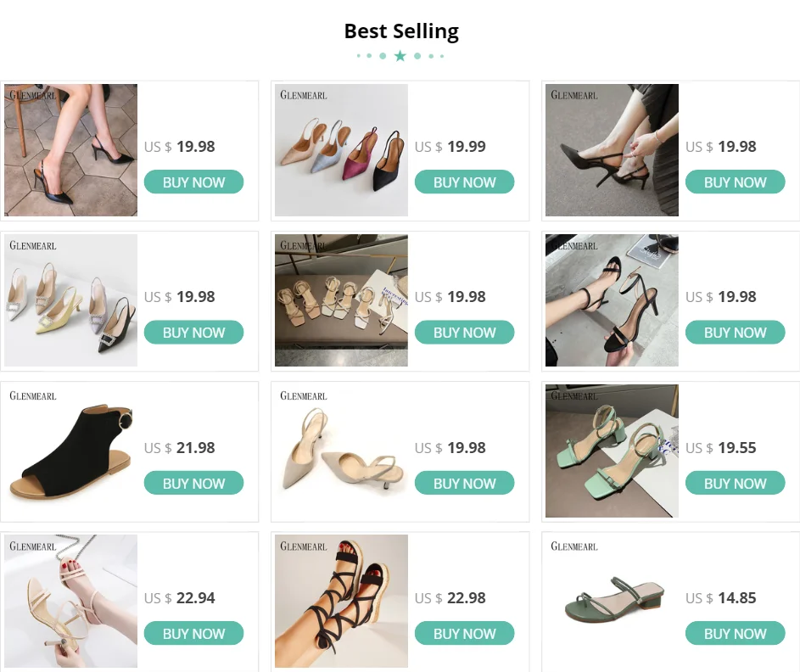Click the beige kitten-heel slingback thumbnail
The width and height of the screenshot is (800, 672).
click(x=341, y=451)
